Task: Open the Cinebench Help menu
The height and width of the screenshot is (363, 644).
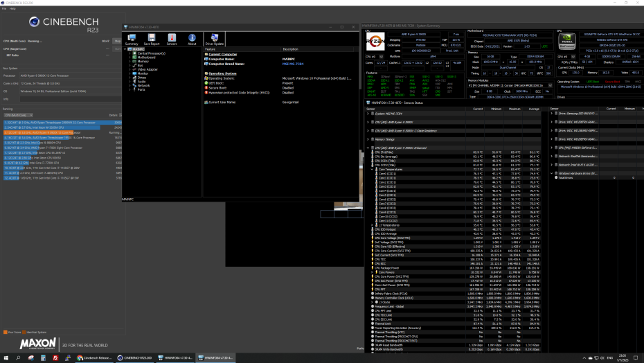Action: click(12, 8)
